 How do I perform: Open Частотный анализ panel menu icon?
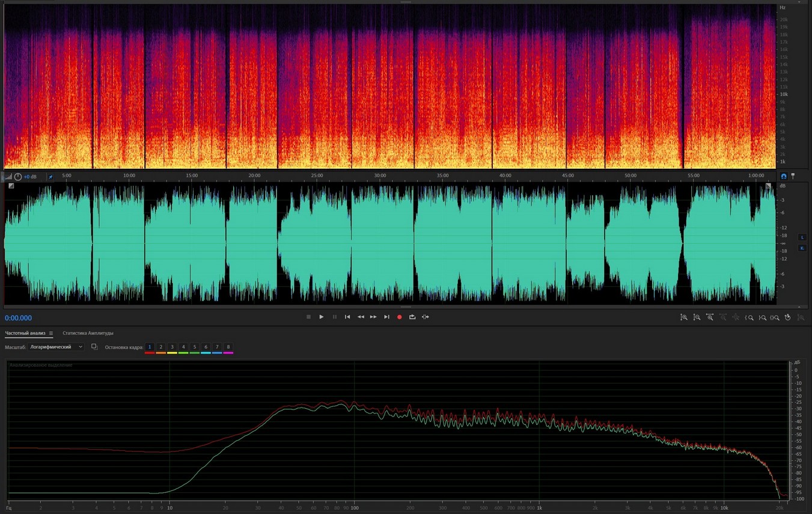point(51,333)
